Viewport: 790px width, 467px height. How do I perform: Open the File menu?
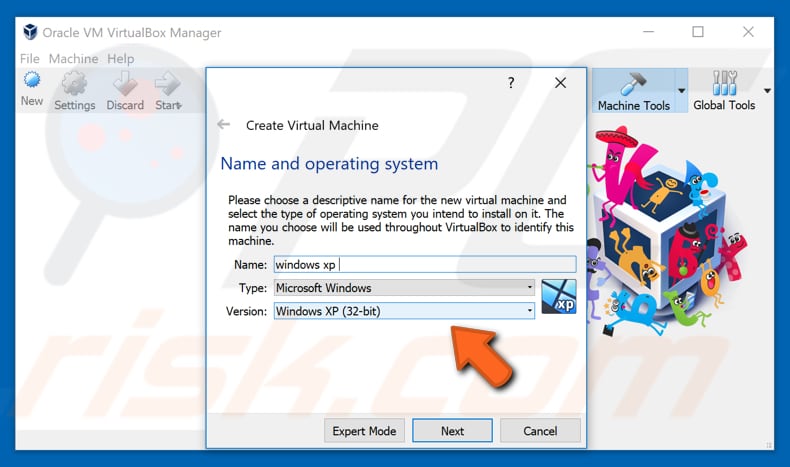[x=30, y=58]
